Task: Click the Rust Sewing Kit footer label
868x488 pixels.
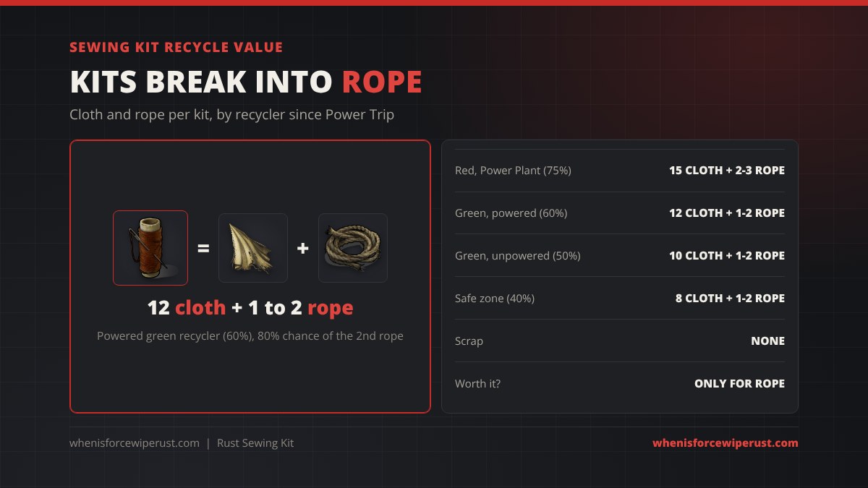Action: [x=255, y=443]
